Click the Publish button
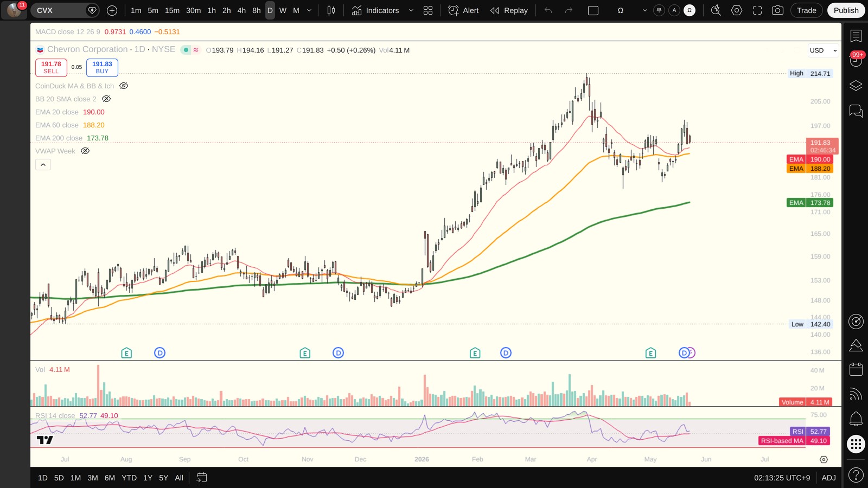 coord(846,10)
